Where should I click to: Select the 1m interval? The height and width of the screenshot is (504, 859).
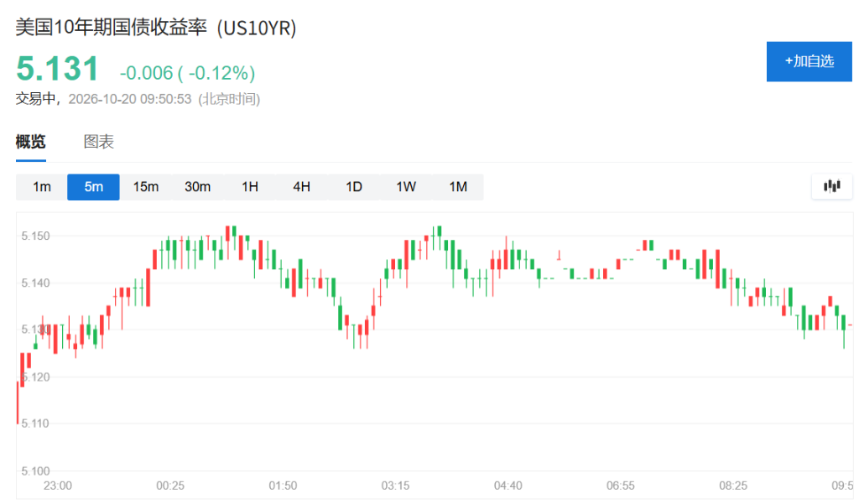coord(42,187)
